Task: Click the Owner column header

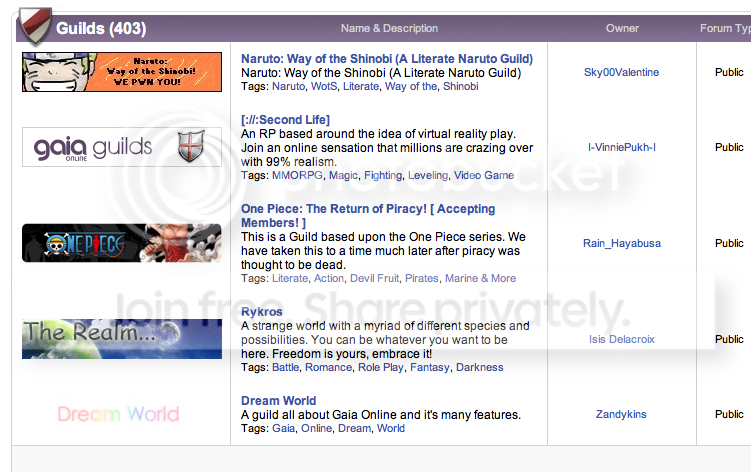Action: point(622,28)
